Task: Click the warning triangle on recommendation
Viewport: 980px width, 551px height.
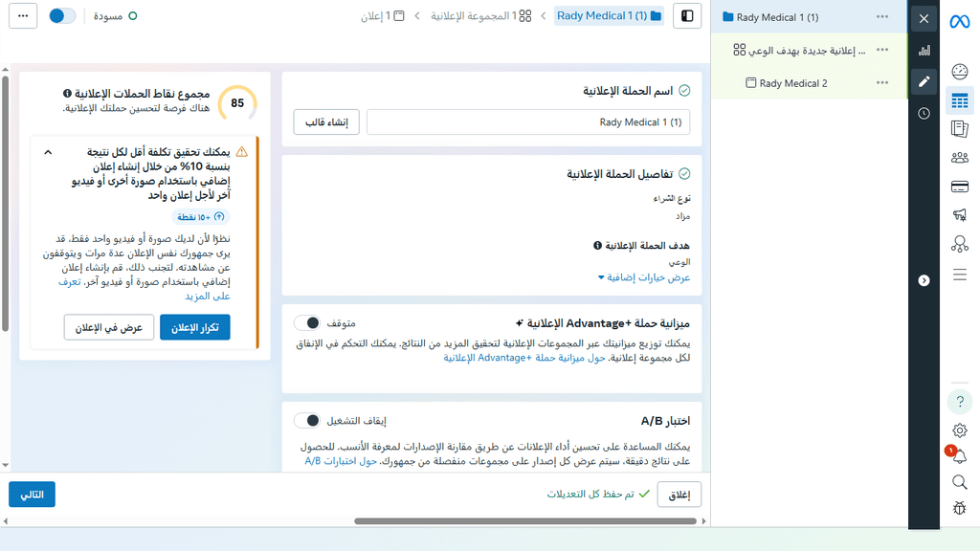Action: tap(242, 152)
